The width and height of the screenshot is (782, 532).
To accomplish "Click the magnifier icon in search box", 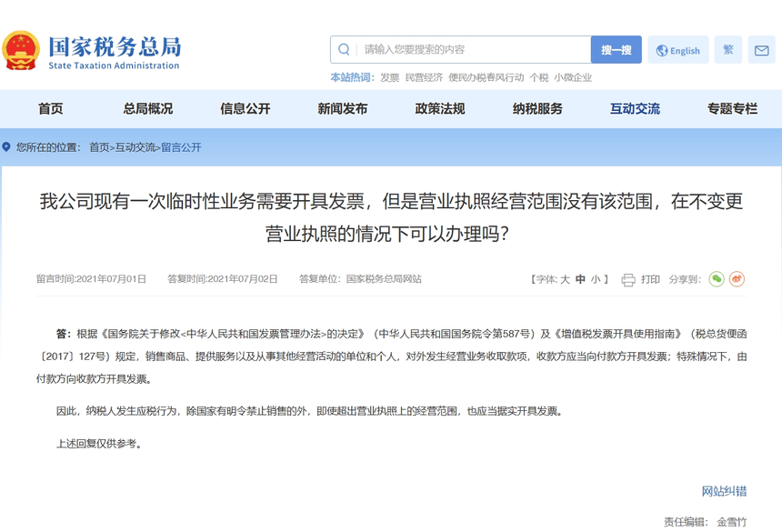I will [344, 49].
